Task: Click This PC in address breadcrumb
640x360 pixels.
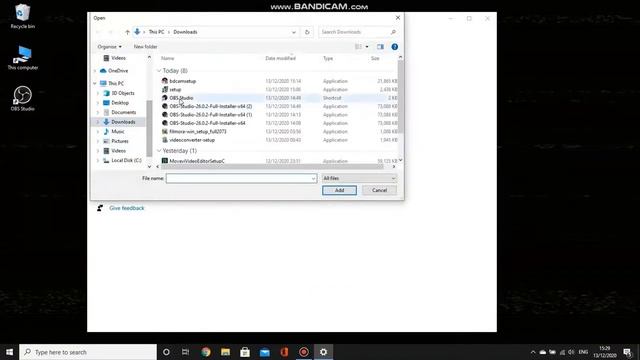Action: (156, 32)
